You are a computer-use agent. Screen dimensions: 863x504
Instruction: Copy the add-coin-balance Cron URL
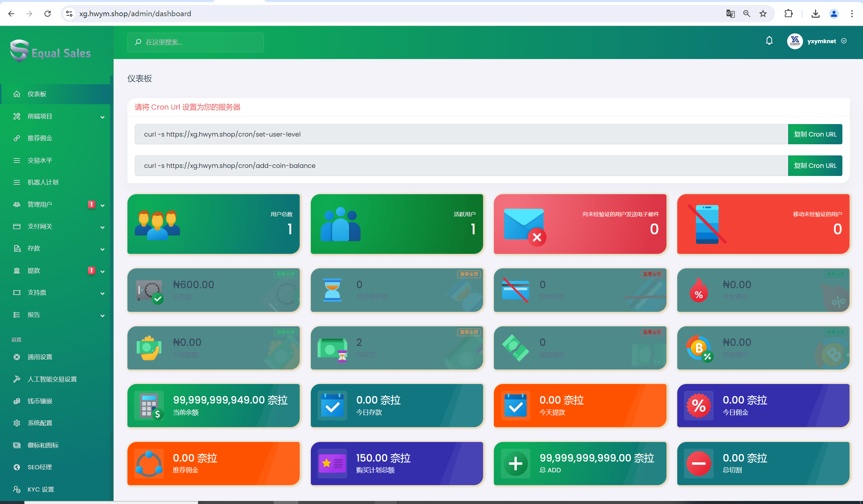point(815,166)
